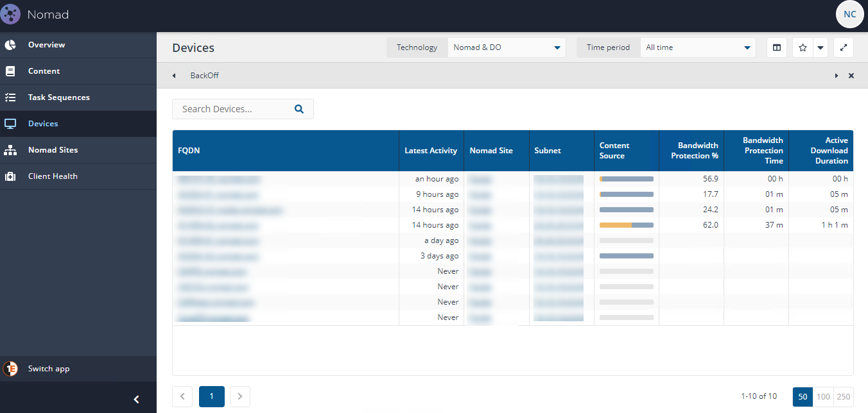
Task: Open the Content menu item
Action: pos(78,71)
